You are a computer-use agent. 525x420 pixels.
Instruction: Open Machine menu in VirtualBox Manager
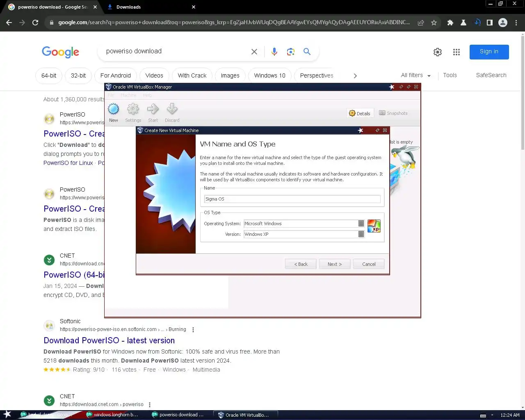coord(128,95)
